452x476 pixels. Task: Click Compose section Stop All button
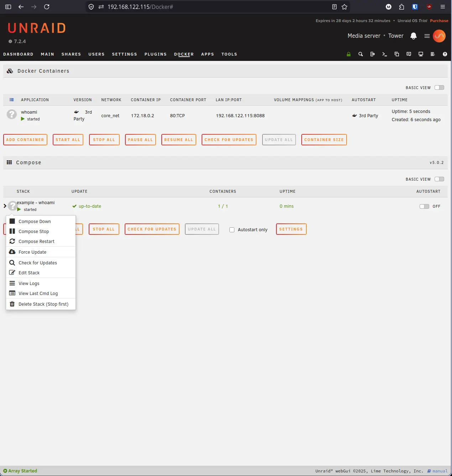coord(104,229)
